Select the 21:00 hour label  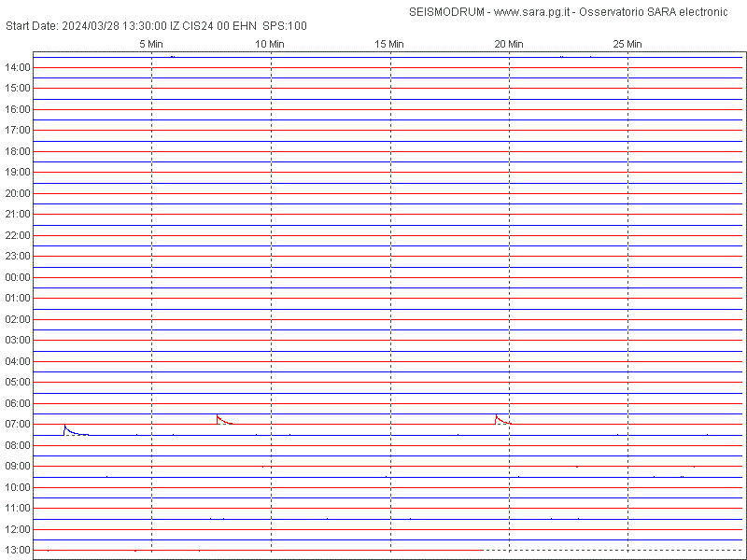click(18, 215)
